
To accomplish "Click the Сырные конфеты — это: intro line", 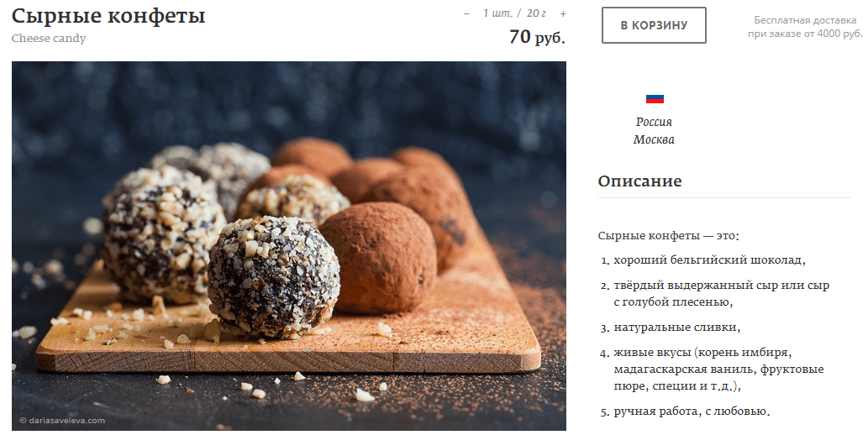I will pyautogui.click(x=669, y=236).
